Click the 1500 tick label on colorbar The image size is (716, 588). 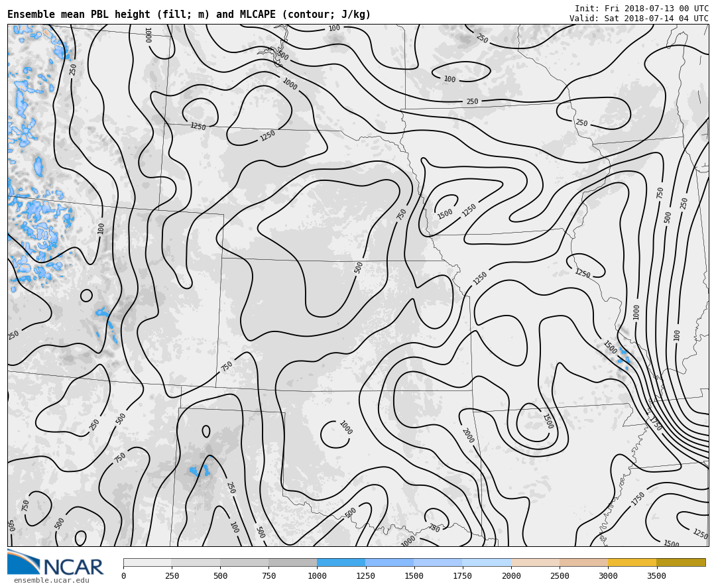[414, 576]
